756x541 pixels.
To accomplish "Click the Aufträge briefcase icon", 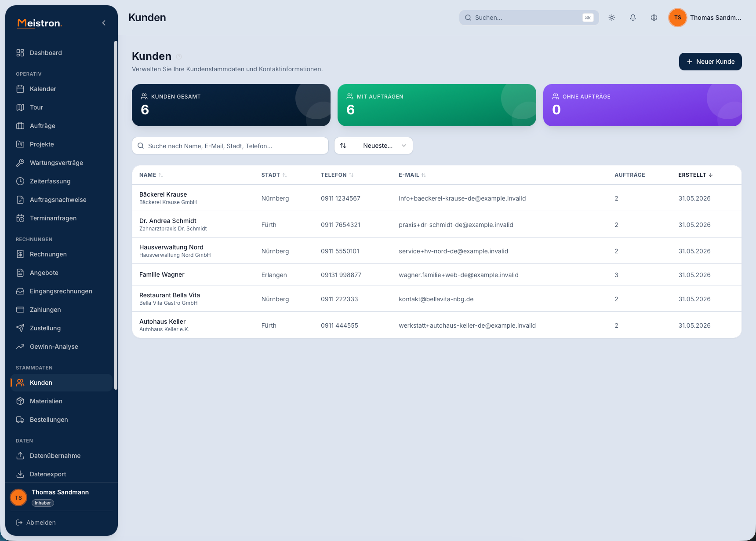I will coord(20,126).
